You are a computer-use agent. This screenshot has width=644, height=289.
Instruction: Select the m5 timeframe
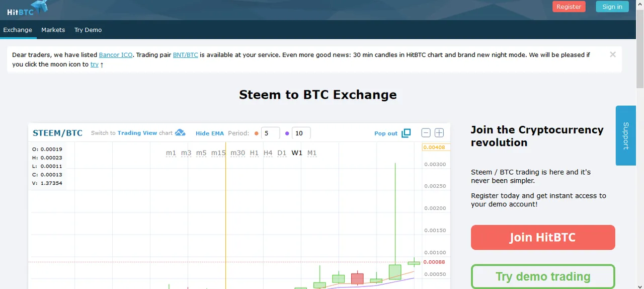click(x=201, y=153)
